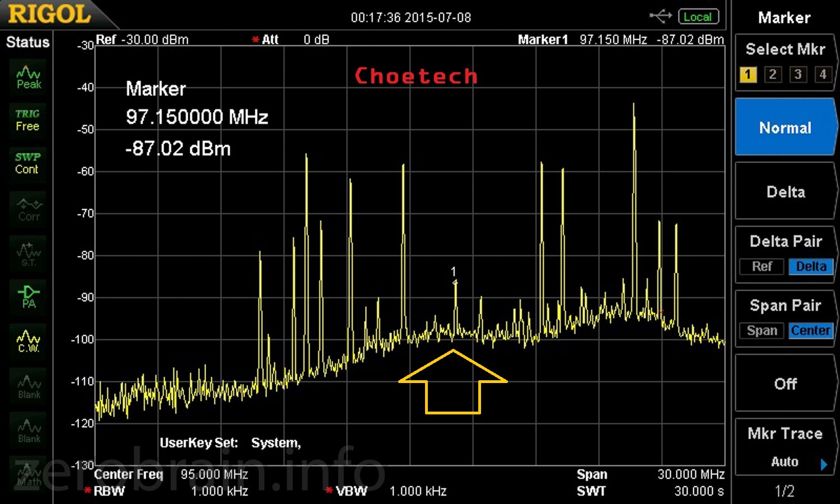The image size is (840, 504).
Task: Click the RIGOL logo
Action: [x=50, y=14]
